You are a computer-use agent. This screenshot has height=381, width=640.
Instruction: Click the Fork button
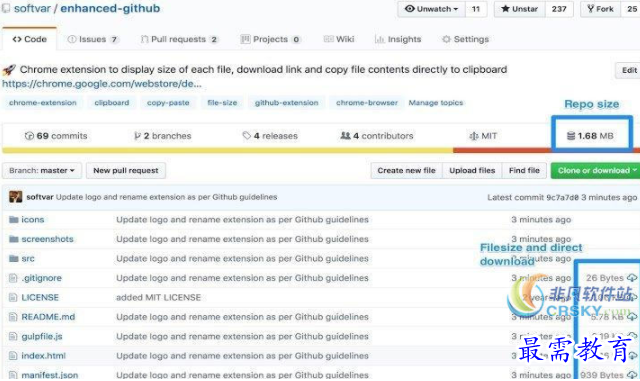click(x=600, y=9)
